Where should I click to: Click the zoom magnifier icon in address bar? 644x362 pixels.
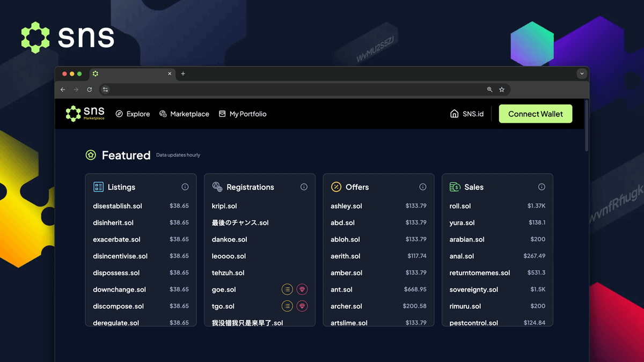tap(489, 90)
